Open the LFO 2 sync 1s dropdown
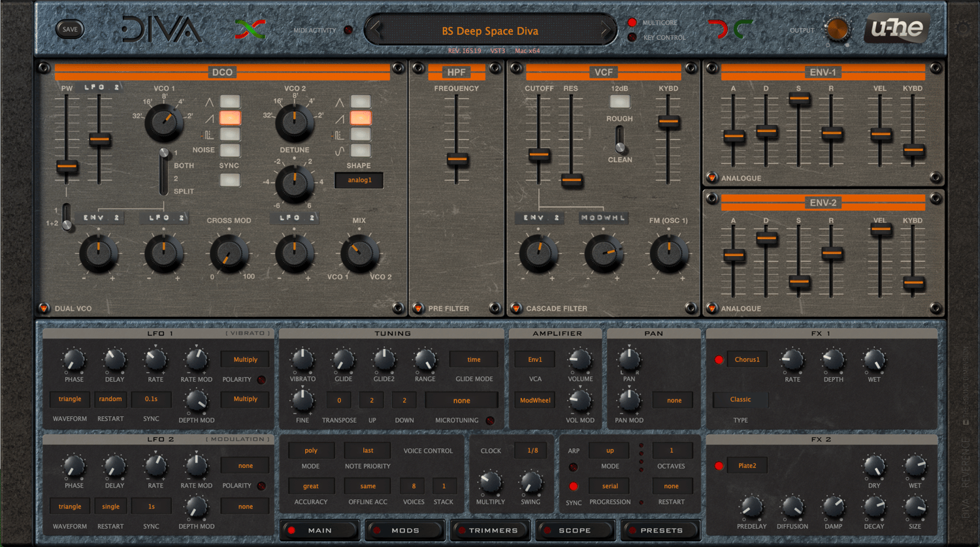The width and height of the screenshot is (980, 547). [x=152, y=506]
